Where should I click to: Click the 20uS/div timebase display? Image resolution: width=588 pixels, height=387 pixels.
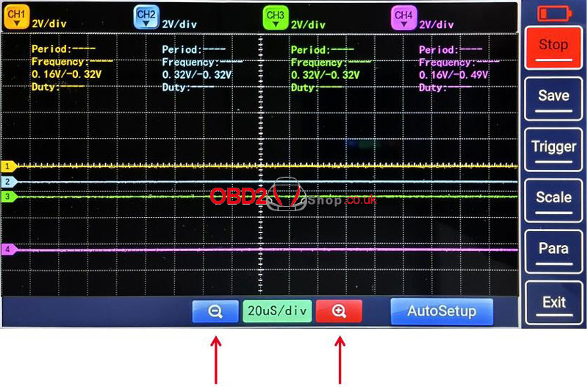pyautogui.click(x=277, y=311)
